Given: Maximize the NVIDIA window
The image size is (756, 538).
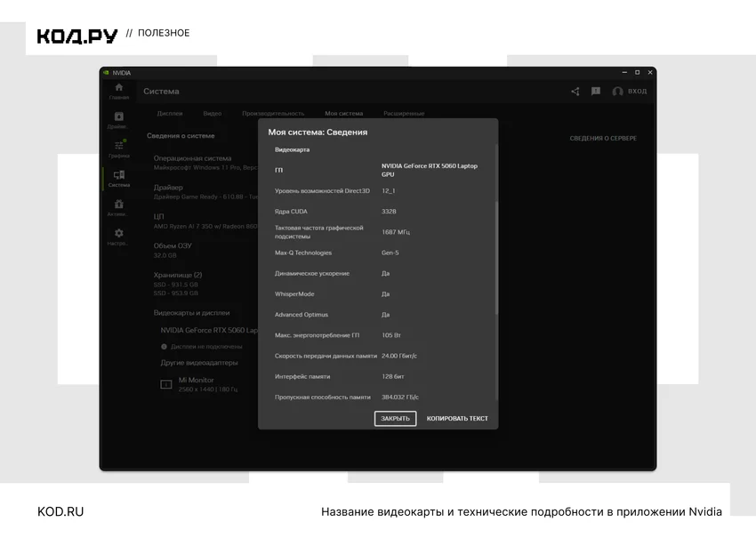Looking at the screenshot, I should point(638,72).
